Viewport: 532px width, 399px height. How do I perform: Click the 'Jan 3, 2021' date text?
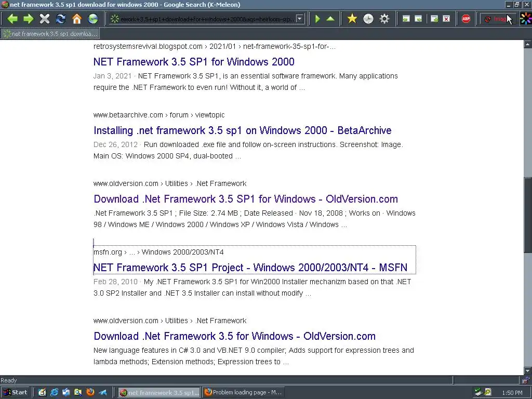coord(112,76)
